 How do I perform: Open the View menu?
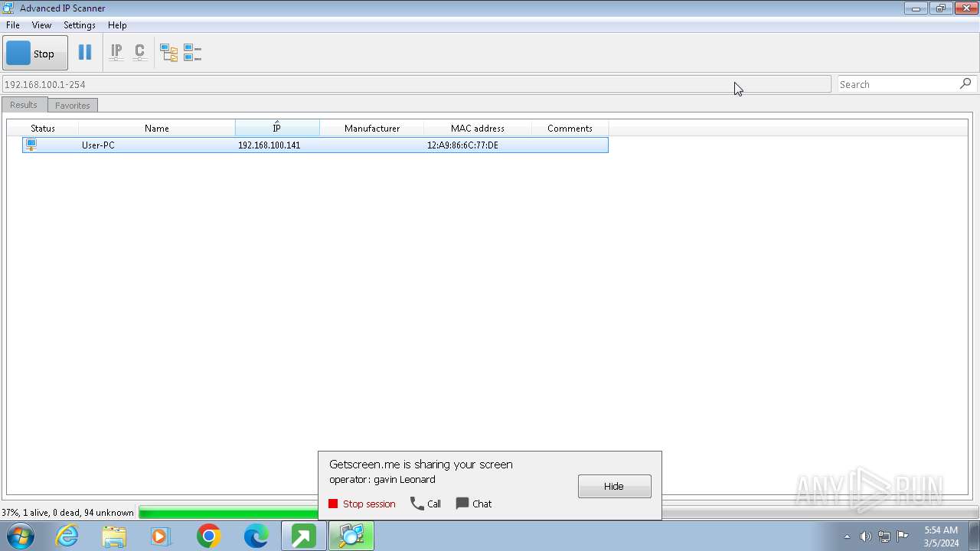[x=41, y=25]
